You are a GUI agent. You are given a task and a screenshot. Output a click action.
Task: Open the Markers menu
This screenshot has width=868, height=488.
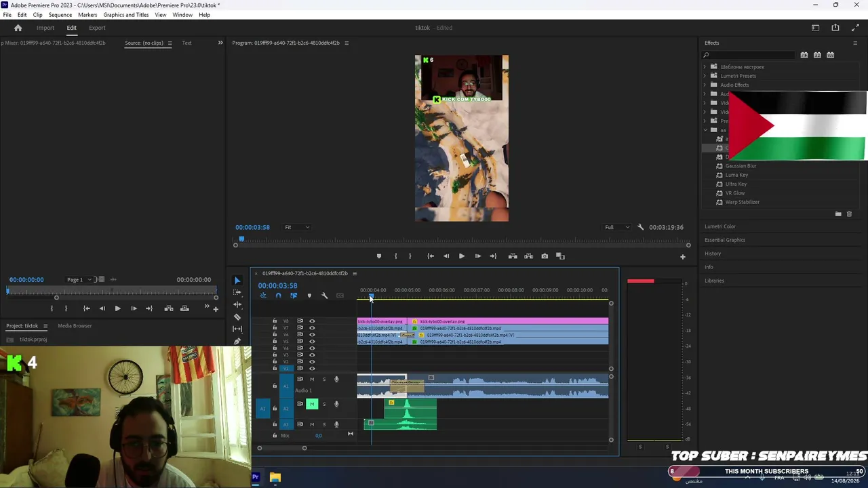[x=87, y=15]
